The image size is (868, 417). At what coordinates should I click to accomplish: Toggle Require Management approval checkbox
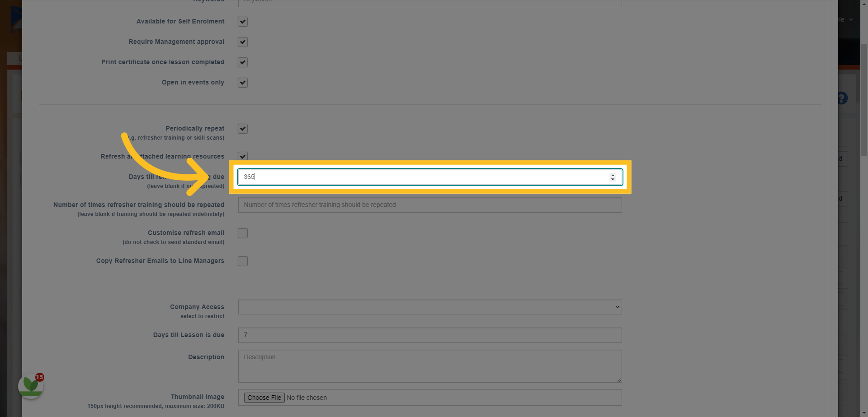point(243,42)
